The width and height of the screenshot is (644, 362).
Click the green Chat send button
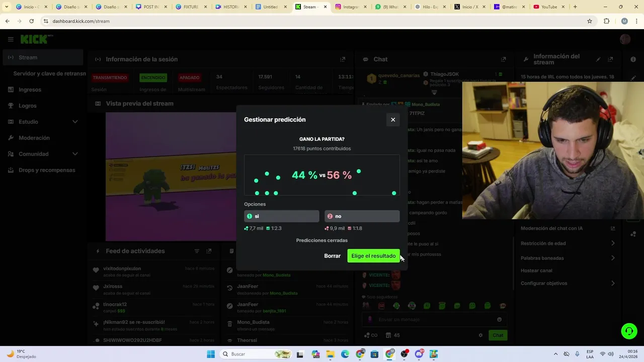point(498,335)
